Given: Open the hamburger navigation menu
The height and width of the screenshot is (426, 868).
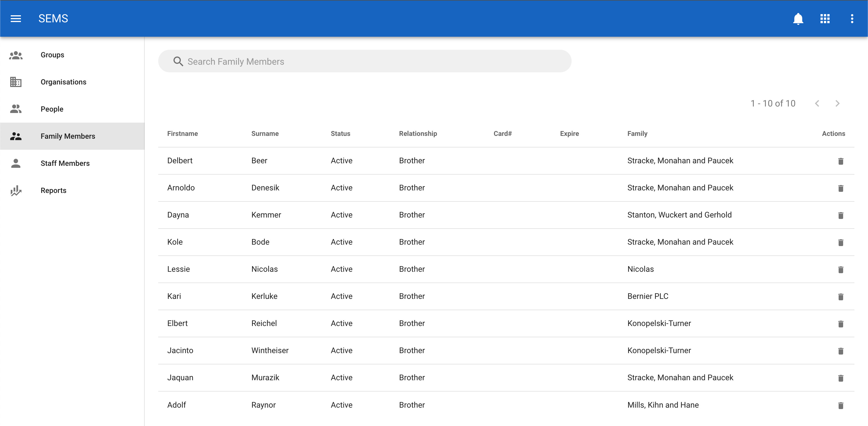Looking at the screenshot, I should coord(16,19).
